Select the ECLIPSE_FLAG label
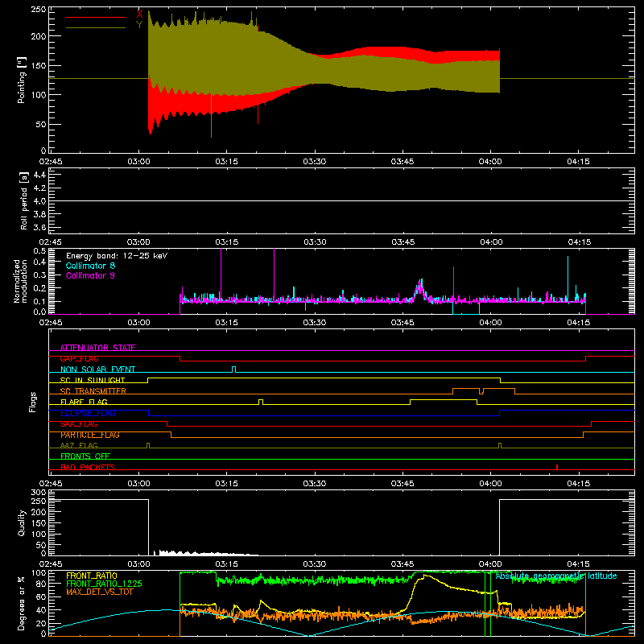 88,413
